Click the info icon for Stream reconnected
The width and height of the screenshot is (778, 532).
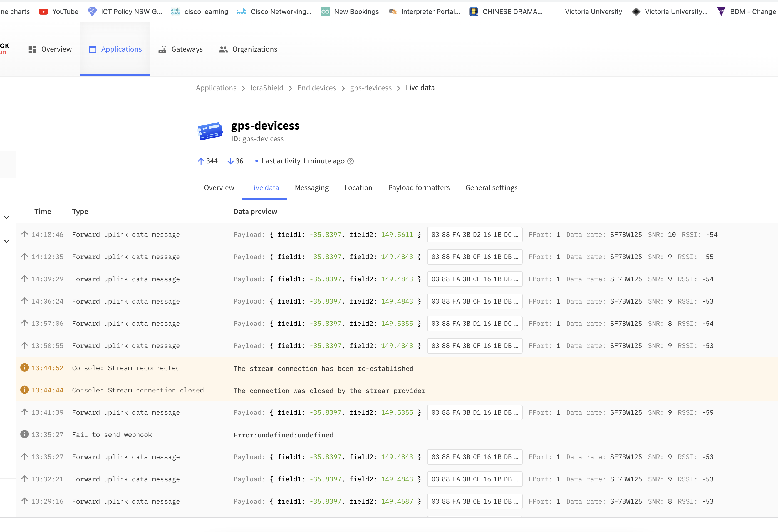pos(24,368)
